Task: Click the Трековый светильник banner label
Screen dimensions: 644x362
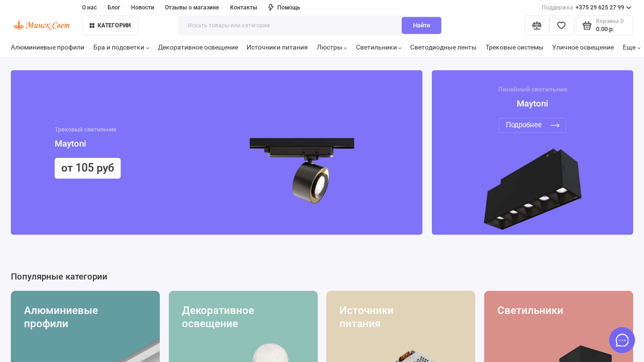Action: (85, 130)
